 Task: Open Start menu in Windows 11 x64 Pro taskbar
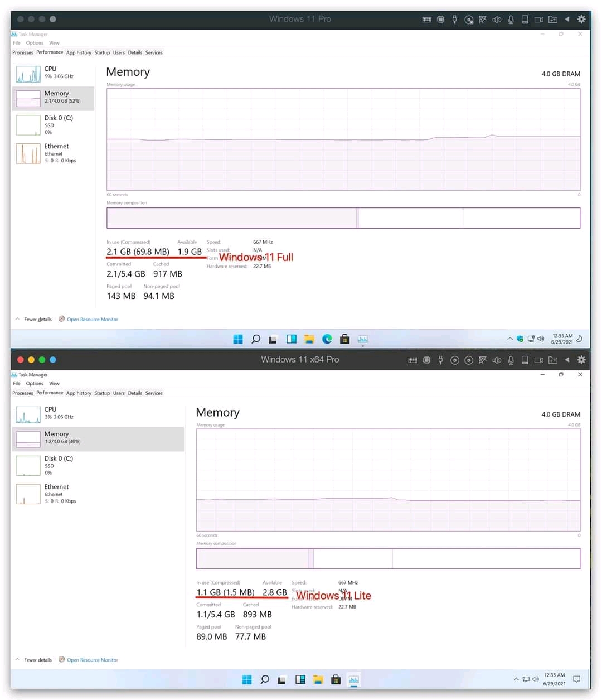tap(247, 679)
